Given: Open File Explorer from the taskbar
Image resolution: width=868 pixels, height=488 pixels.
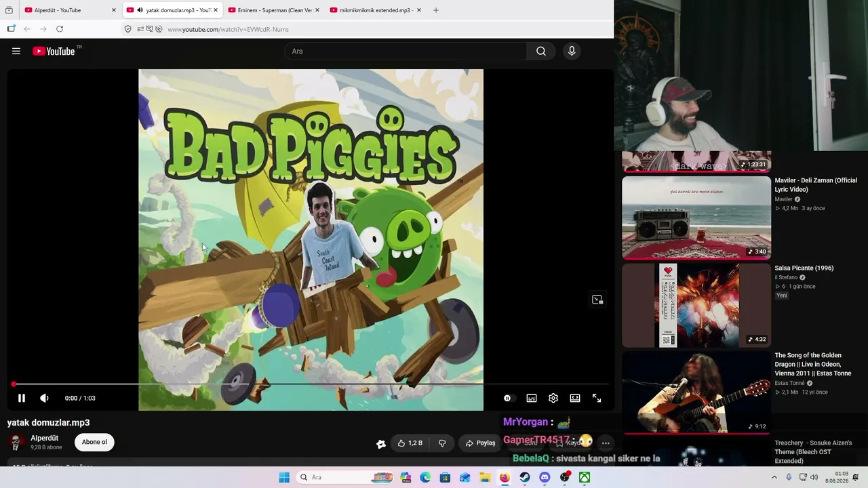Looking at the screenshot, I should coord(485,477).
